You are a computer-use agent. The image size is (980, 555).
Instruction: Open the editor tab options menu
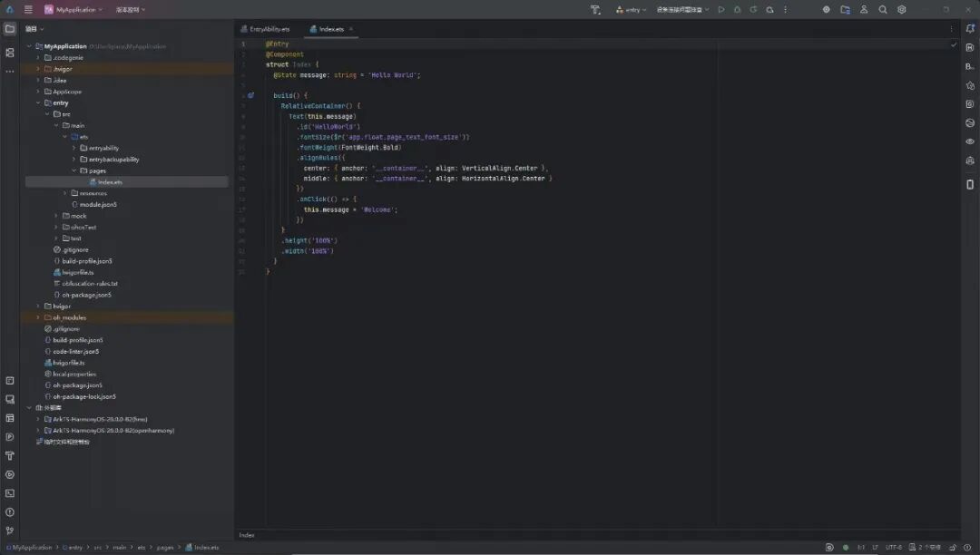951,29
